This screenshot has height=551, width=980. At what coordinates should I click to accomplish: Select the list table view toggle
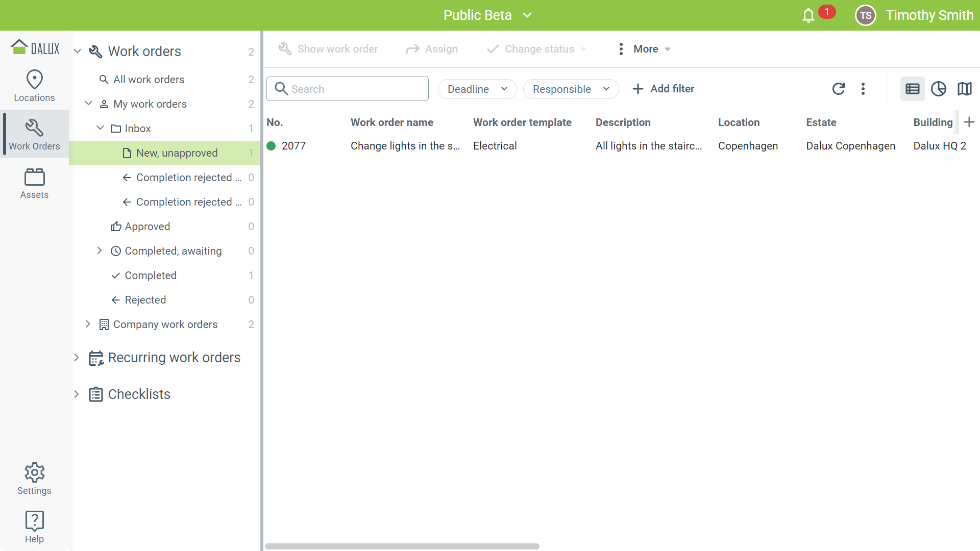[x=912, y=89]
